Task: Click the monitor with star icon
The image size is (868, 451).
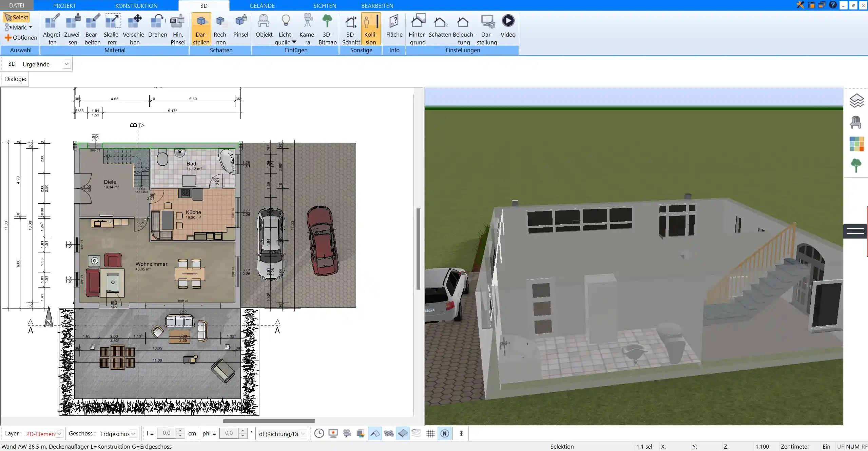Action: pos(333,433)
